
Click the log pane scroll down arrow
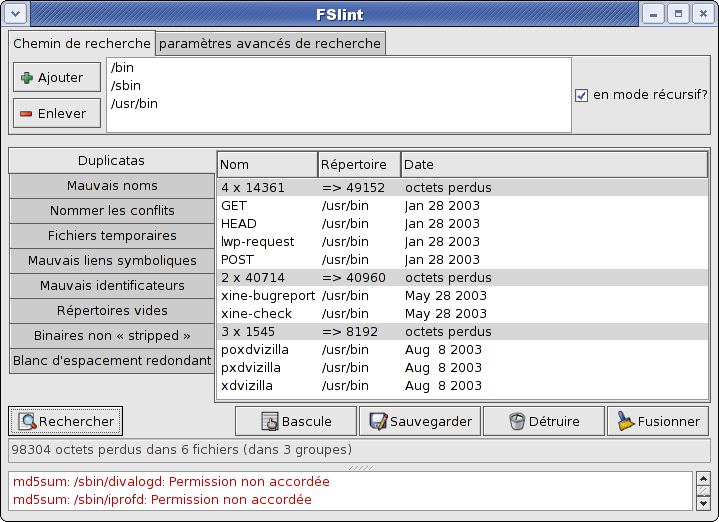703,503
